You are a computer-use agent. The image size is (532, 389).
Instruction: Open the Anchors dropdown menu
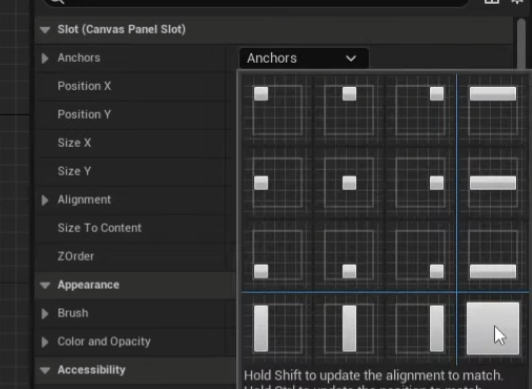304,58
